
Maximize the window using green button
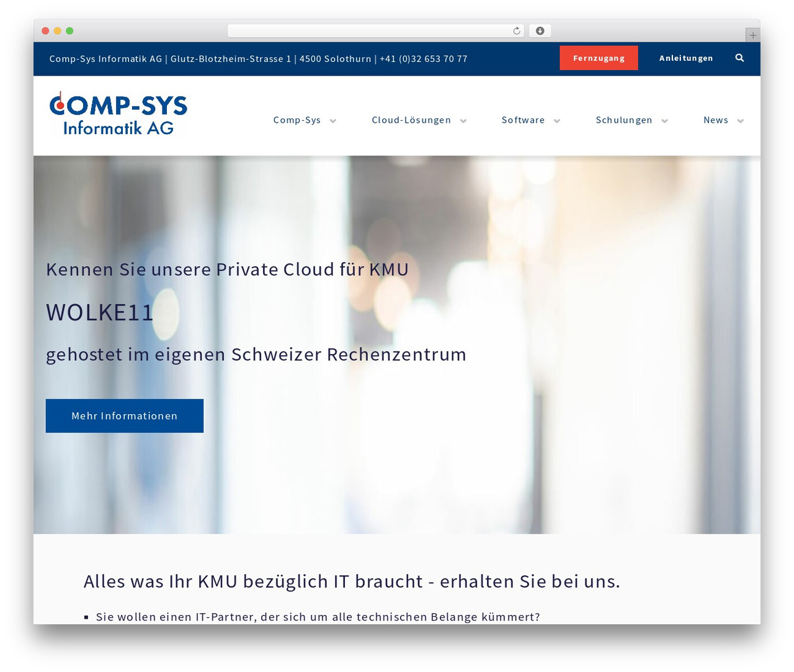(x=69, y=31)
